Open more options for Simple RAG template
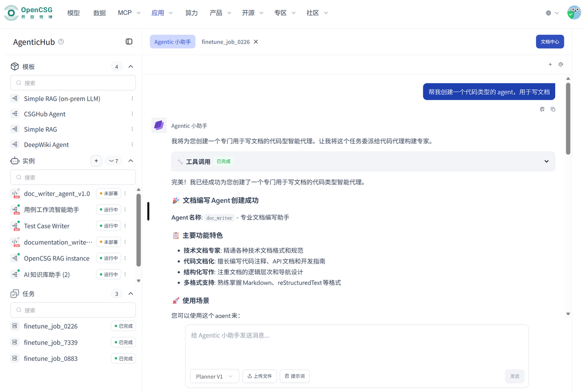 tap(132, 129)
